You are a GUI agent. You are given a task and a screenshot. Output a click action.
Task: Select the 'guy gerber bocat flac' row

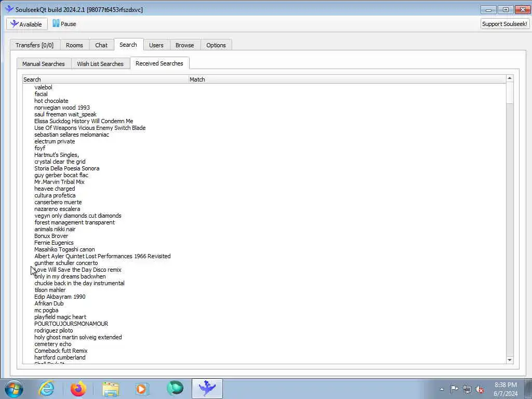[61, 175]
